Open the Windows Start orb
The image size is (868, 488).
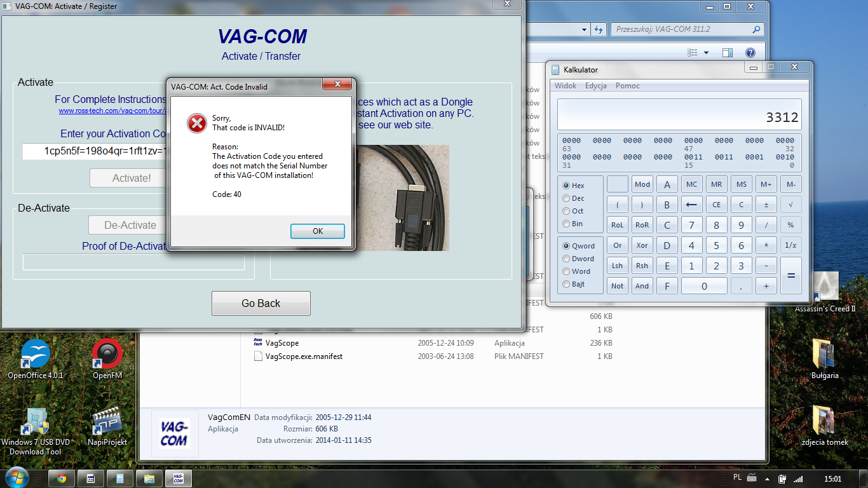[x=16, y=478]
